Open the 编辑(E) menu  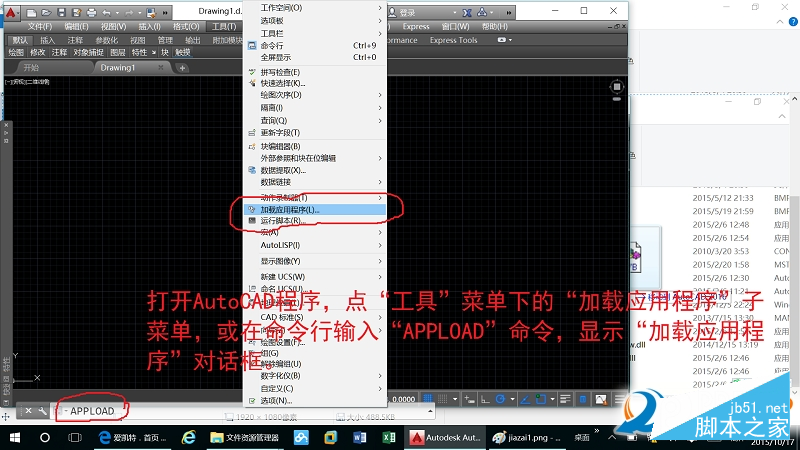76,27
